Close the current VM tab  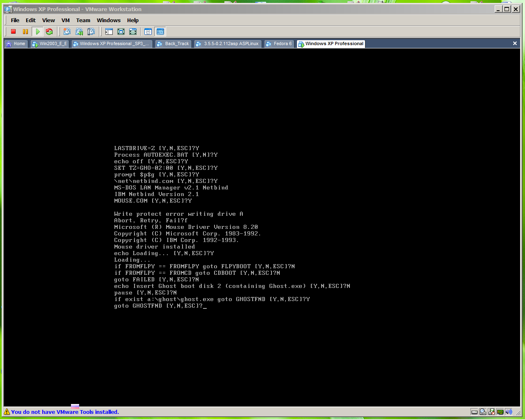(515, 43)
